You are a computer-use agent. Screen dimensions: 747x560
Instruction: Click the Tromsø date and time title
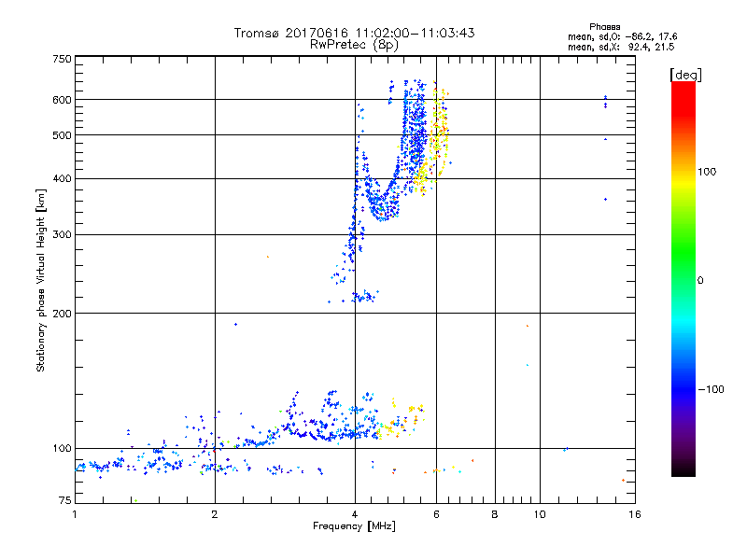[354, 33]
